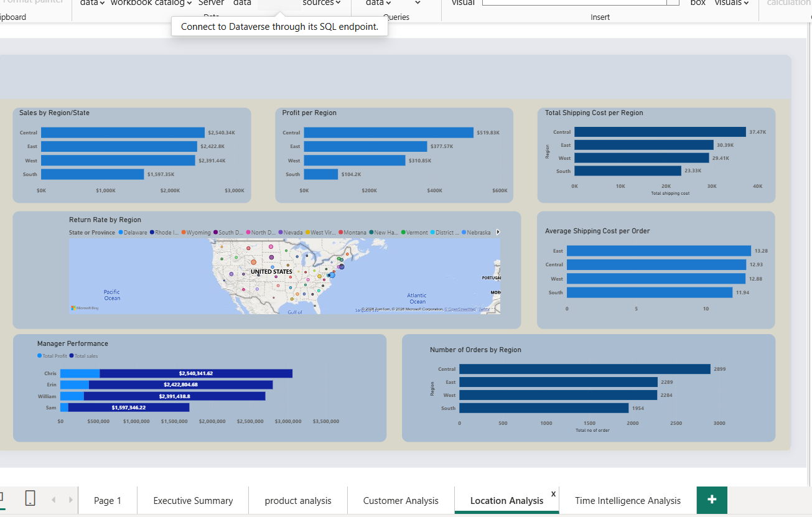Select Nevada legend color dot

(x=281, y=233)
